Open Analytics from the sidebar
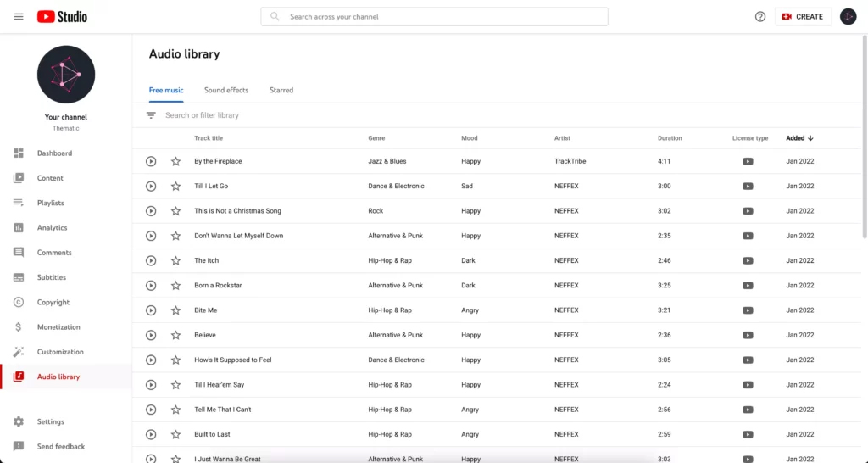The height and width of the screenshot is (463, 868). [52, 227]
